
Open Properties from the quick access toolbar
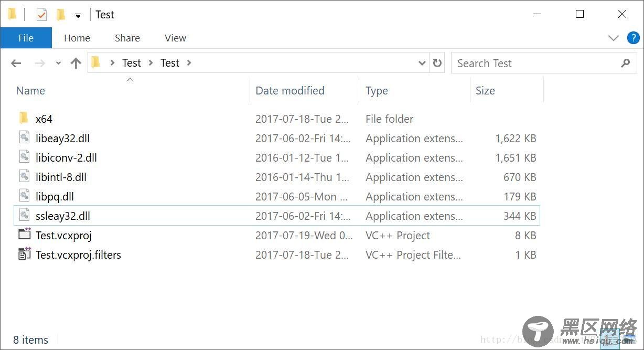[41, 15]
